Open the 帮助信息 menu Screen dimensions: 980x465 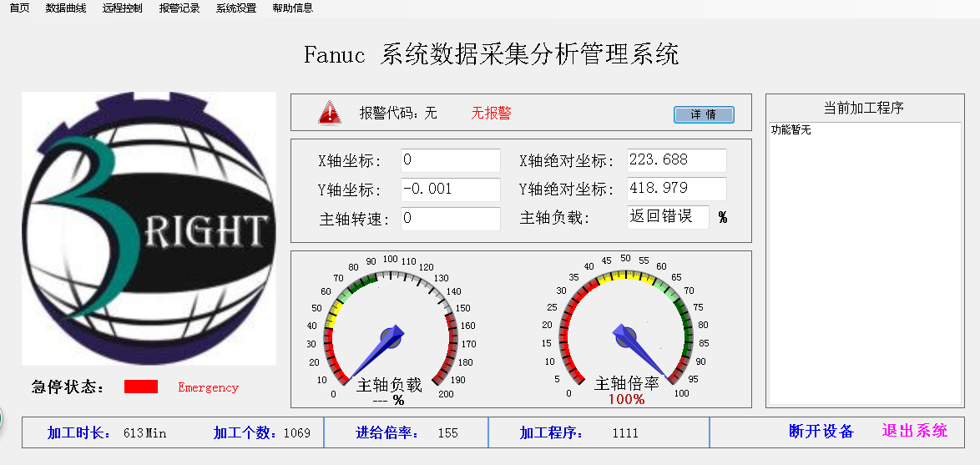[x=292, y=8]
